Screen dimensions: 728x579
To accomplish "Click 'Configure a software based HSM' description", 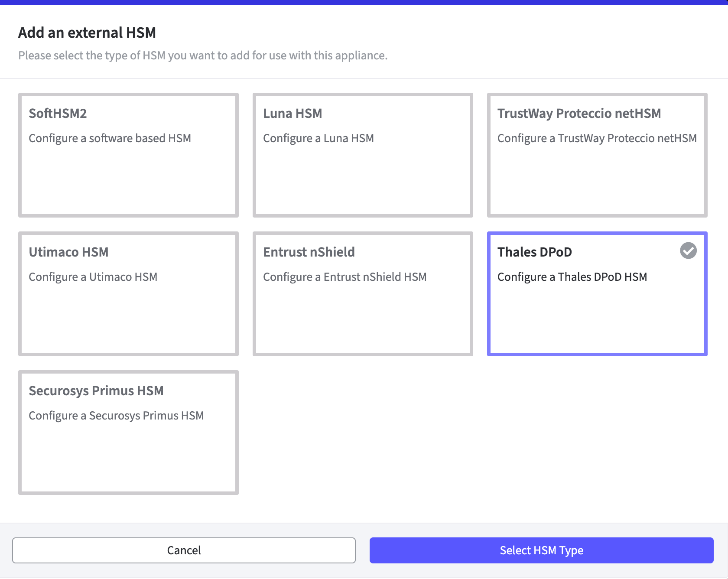I will coord(110,138).
